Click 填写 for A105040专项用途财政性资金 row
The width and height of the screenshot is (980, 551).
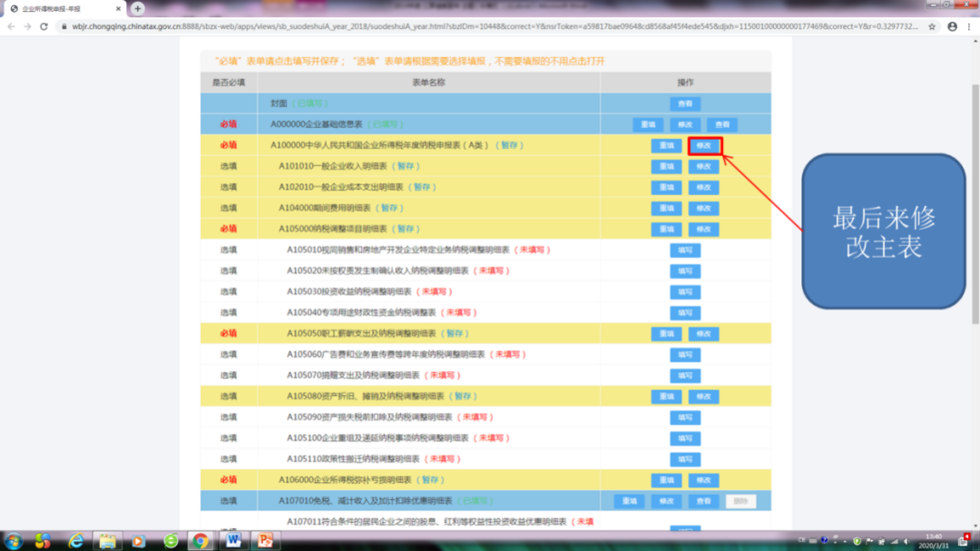point(685,312)
